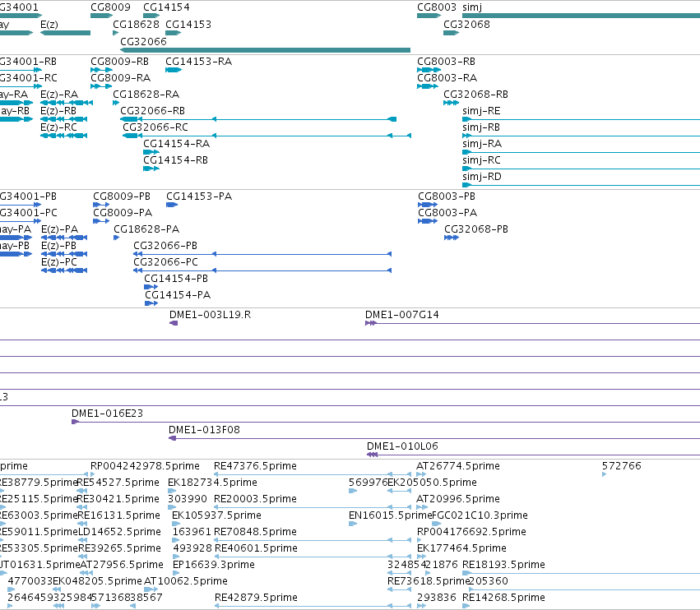
Task: Click BAC clone DME1-010L06
Action: [x=534, y=455]
